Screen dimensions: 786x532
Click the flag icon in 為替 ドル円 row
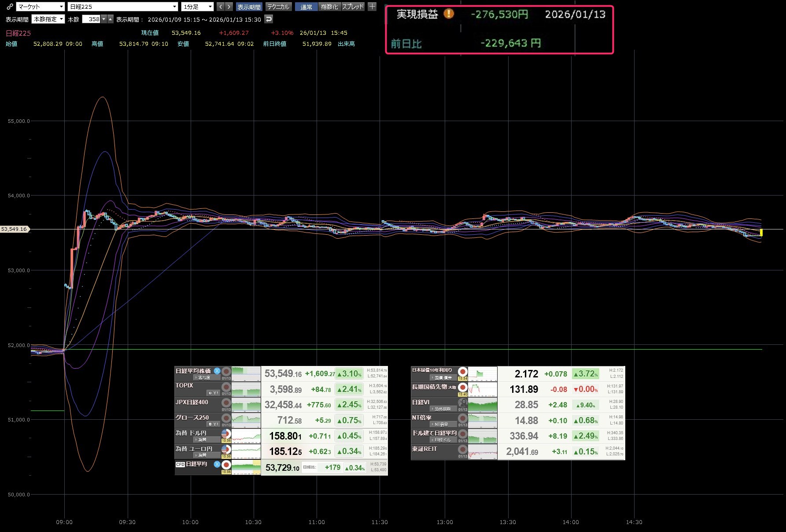[x=226, y=433]
